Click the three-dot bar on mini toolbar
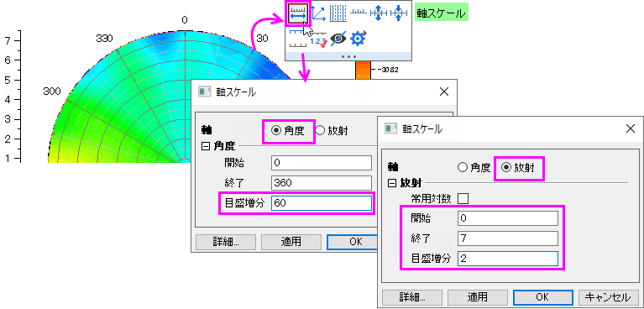 pyautogui.click(x=348, y=56)
